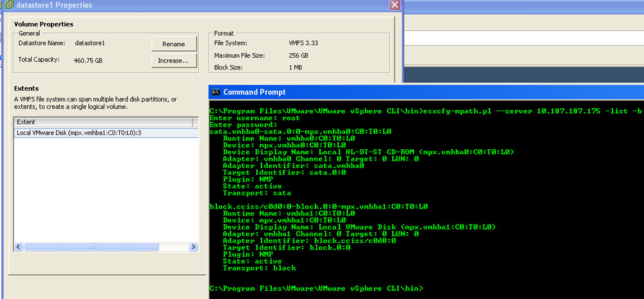
Task: Click the 'Transport: block' line
Action: tap(259, 268)
